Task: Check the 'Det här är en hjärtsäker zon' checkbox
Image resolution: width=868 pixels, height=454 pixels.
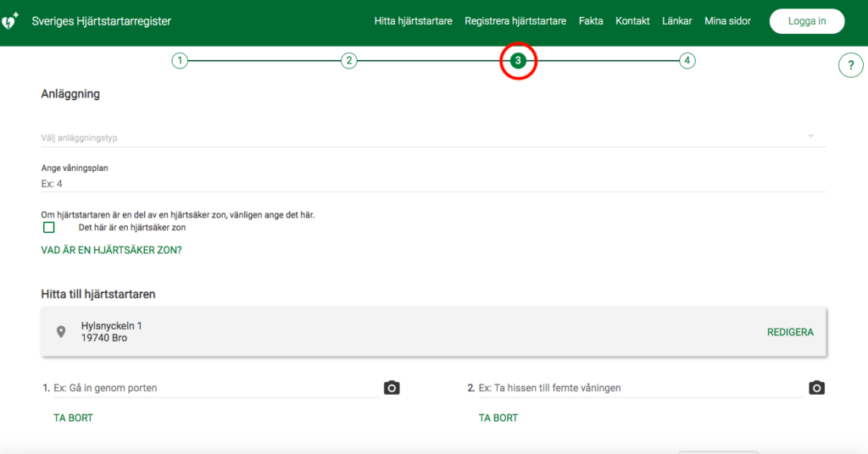Action: pos(49,227)
